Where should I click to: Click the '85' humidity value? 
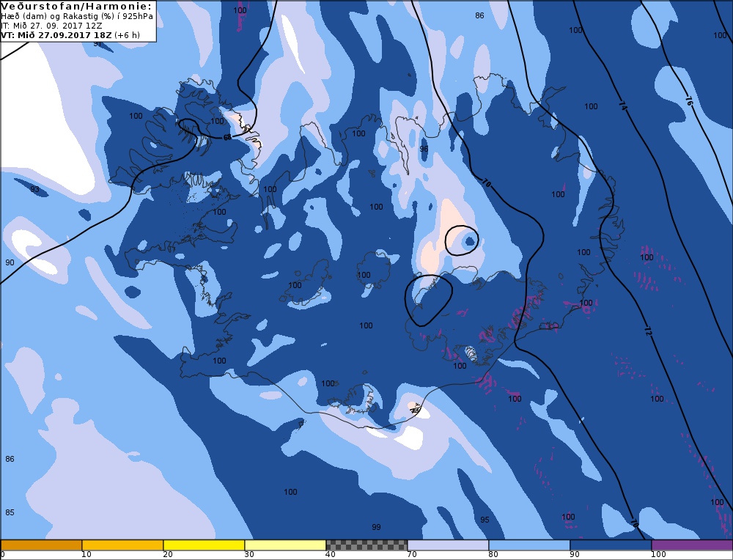10,512
